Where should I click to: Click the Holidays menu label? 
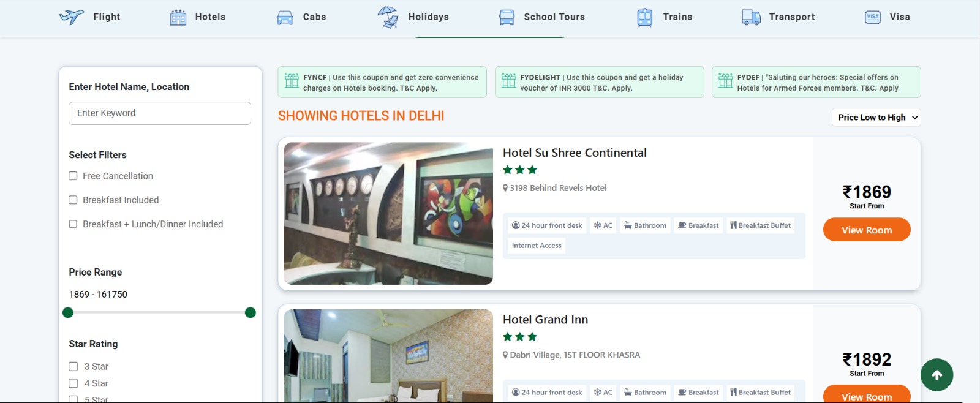tap(429, 17)
